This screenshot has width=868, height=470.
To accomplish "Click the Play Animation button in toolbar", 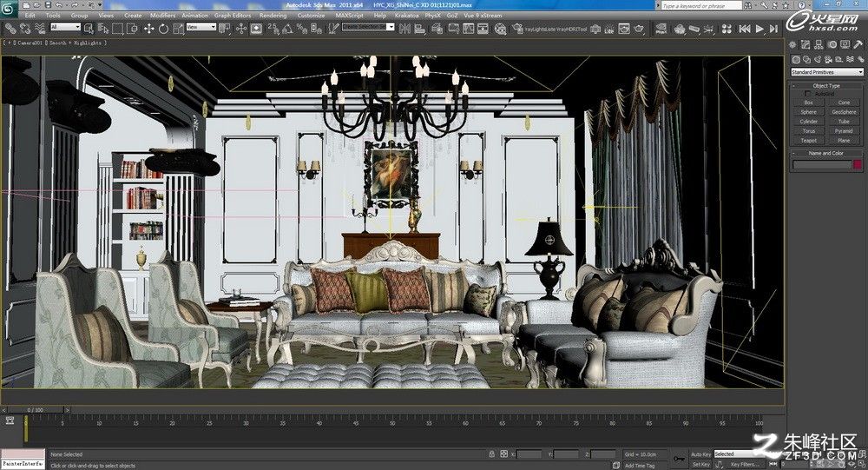I will click(x=759, y=29).
